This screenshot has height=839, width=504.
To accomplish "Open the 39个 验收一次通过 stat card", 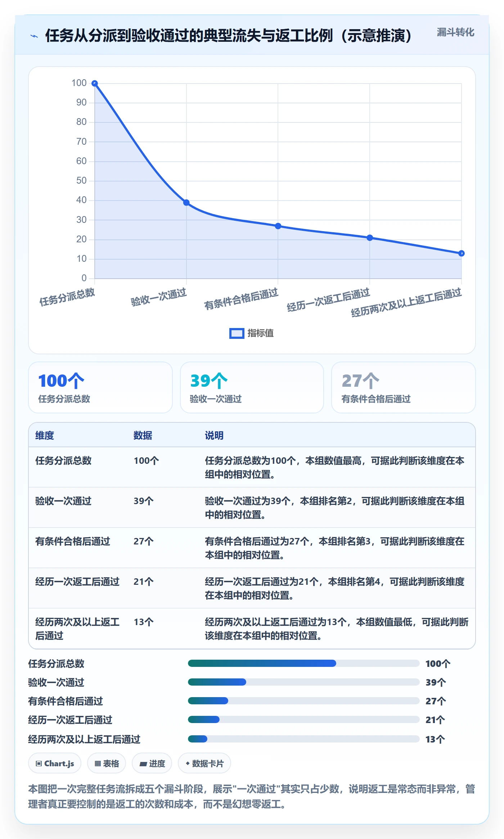I will pos(252,387).
